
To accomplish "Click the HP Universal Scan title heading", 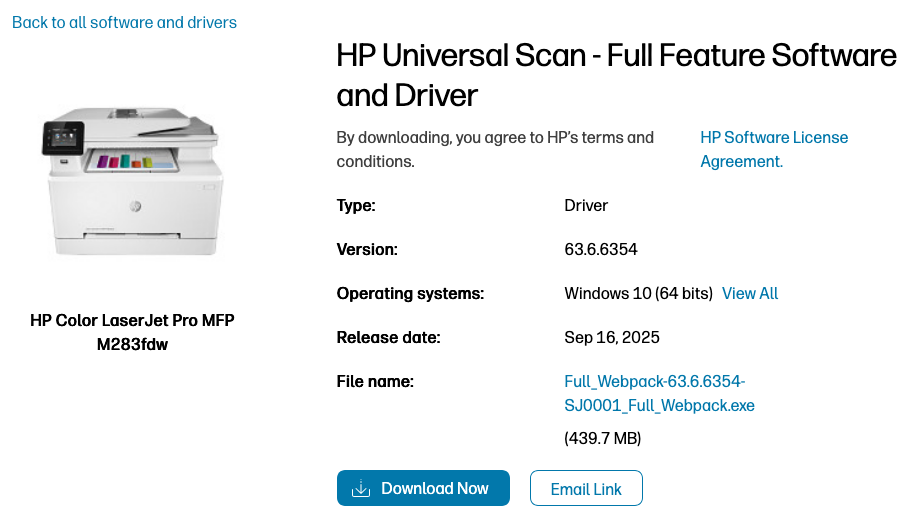I will pos(616,75).
